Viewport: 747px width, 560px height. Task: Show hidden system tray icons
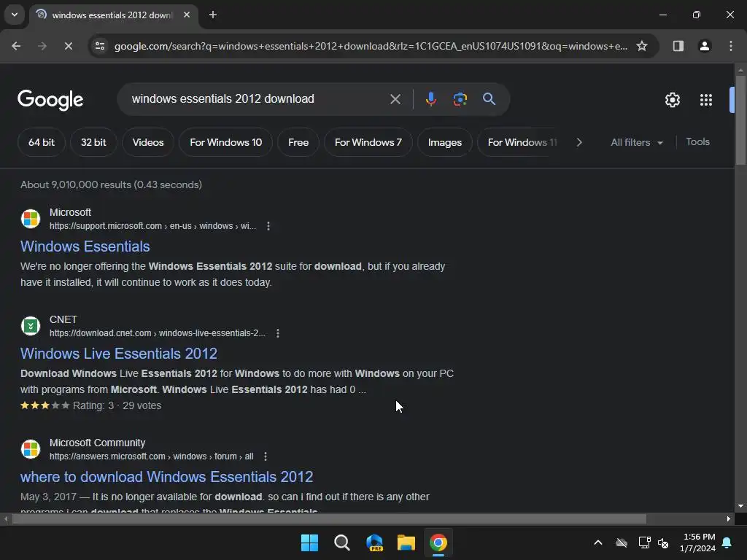point(598,542)
